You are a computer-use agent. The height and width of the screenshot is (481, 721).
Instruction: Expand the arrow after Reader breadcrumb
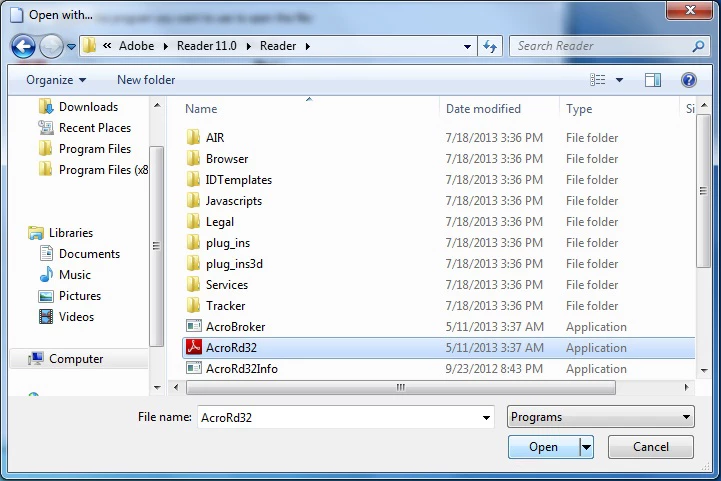pyautogui.click(x=308, y=46)
